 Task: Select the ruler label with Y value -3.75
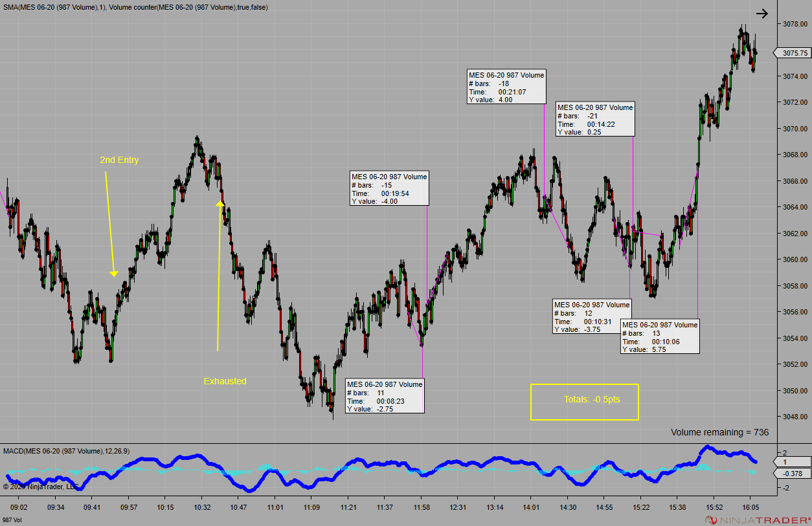click(x=592, y=317)
